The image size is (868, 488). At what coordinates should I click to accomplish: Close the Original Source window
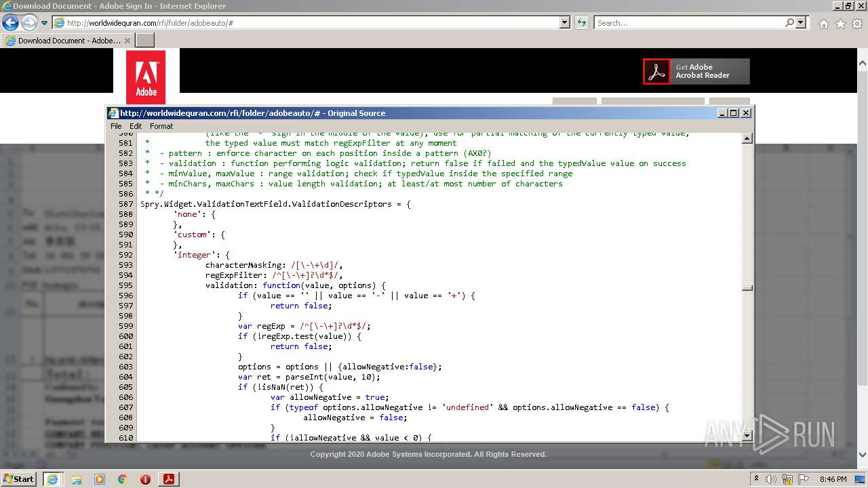point(746,113)
